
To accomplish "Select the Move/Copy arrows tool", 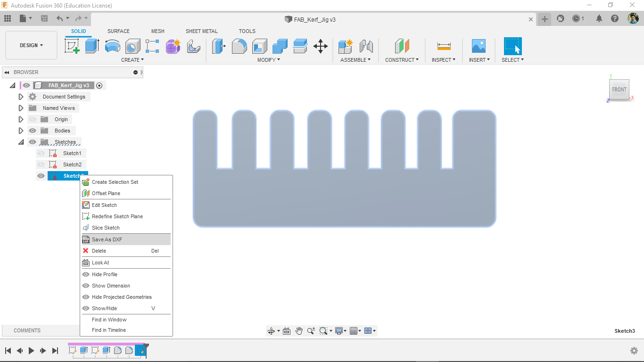I will coord(321,46).
